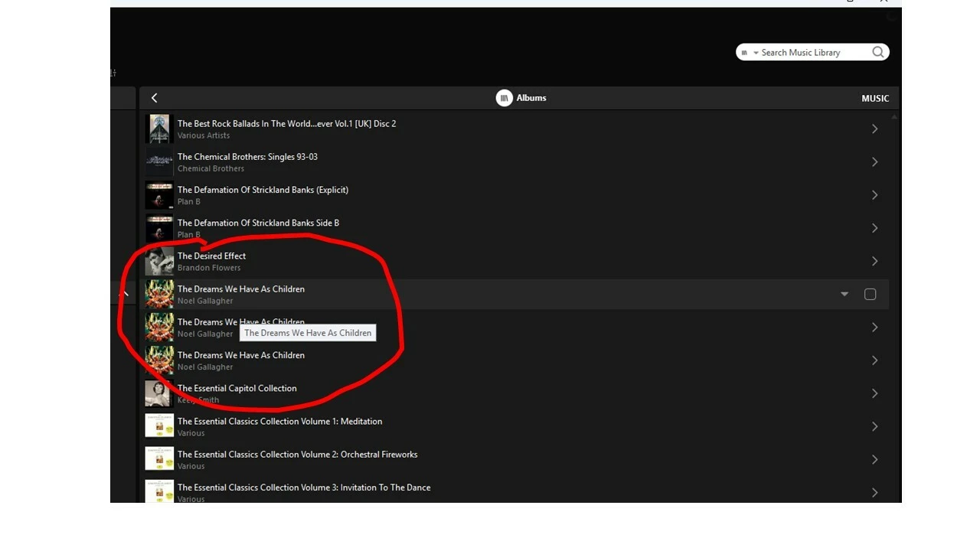The height and width of the screenshot is (551, 980).
Task: Click the magnifying glass search icon
Action: click(x=877, y=52)
